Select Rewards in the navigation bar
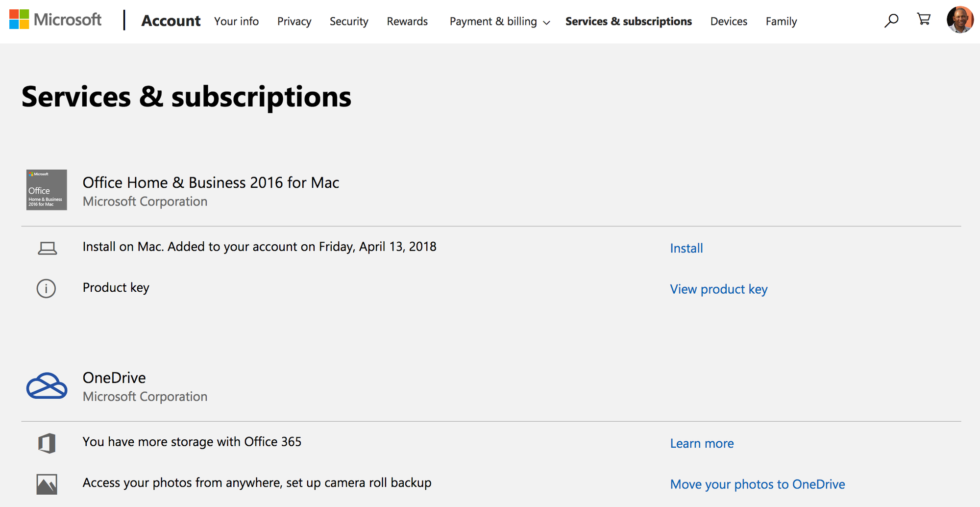 (407, 22)
